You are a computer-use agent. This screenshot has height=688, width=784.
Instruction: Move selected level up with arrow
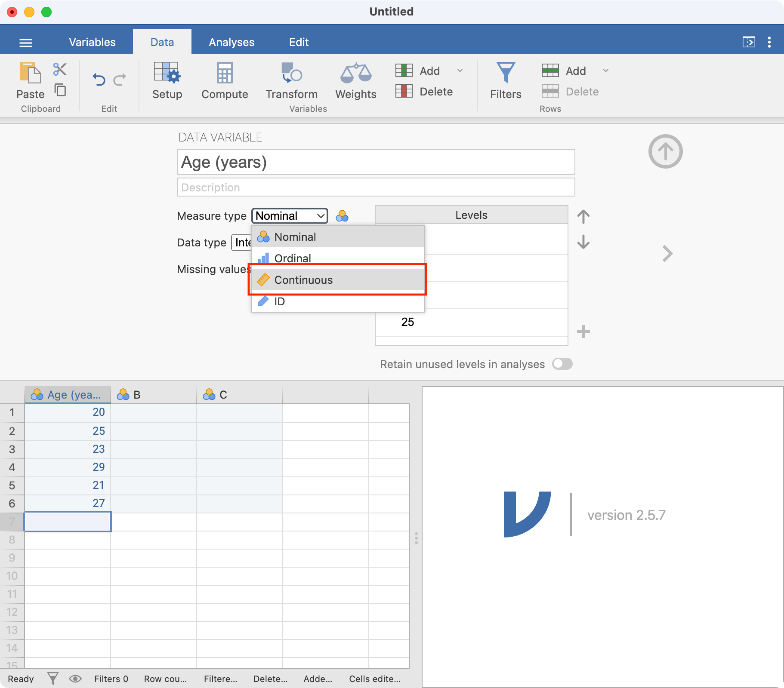(583, 217)
